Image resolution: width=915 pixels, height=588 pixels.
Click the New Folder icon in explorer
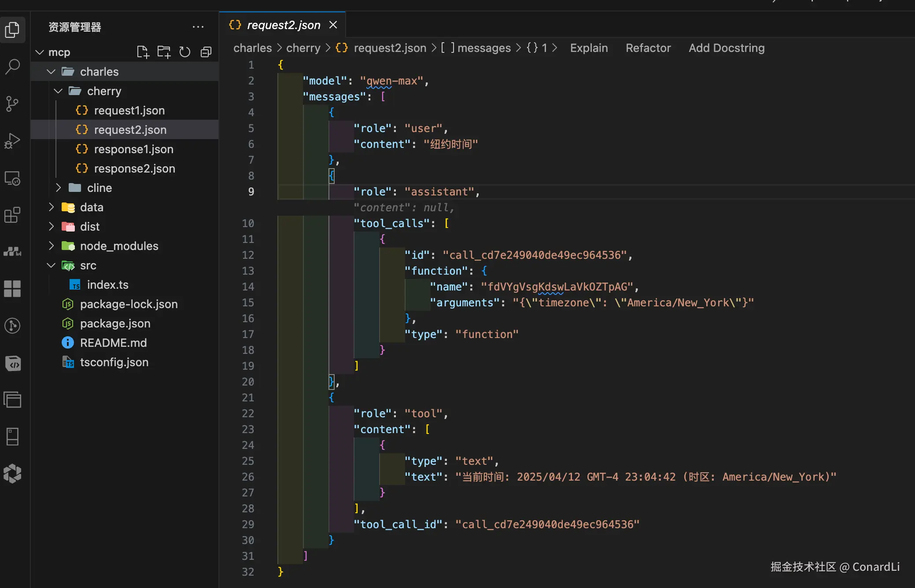[164, 52]
